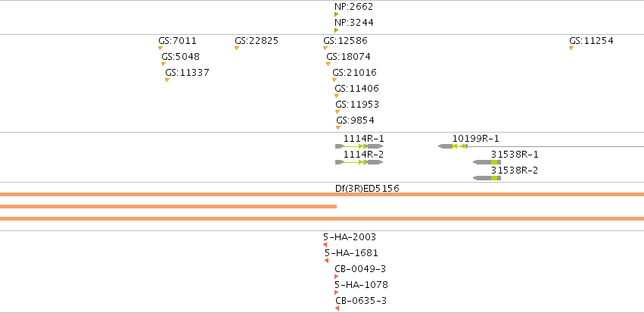Select the GS:7011 insertion triangle
Screen dimensions: 644x313
click(160, 48)
